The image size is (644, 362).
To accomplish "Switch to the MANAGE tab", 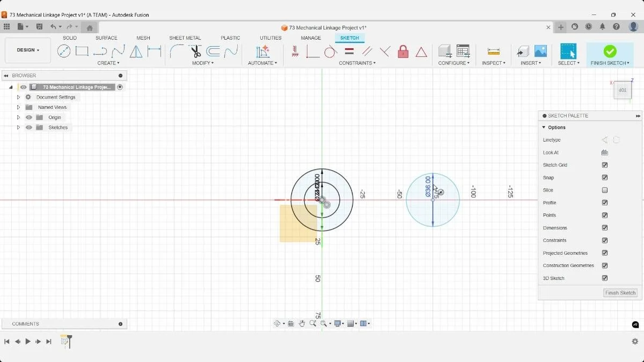I will 311,38.
